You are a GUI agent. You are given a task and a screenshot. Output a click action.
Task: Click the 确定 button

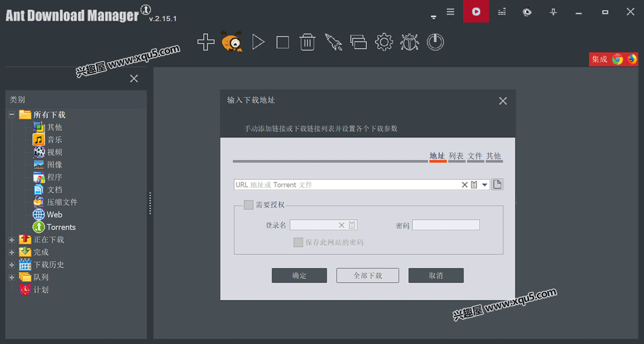tap(299, 275)
